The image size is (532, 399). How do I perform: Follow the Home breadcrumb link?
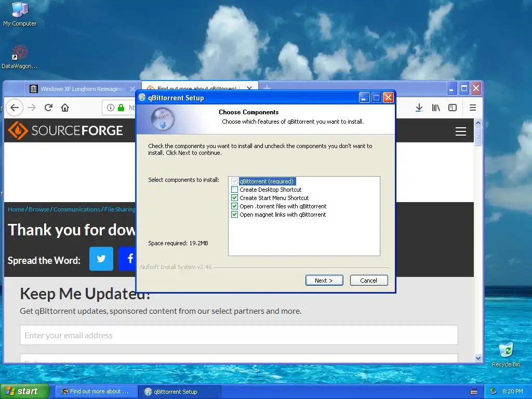[16, 209]
